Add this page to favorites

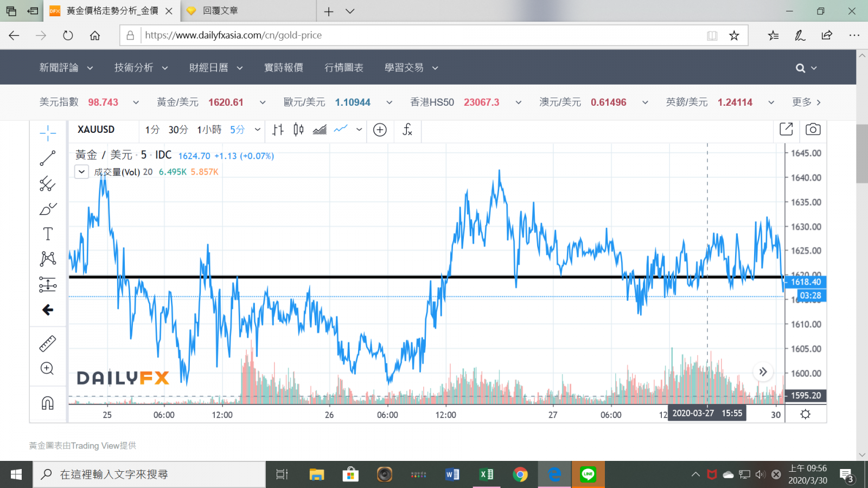click(x=734, y=35)
